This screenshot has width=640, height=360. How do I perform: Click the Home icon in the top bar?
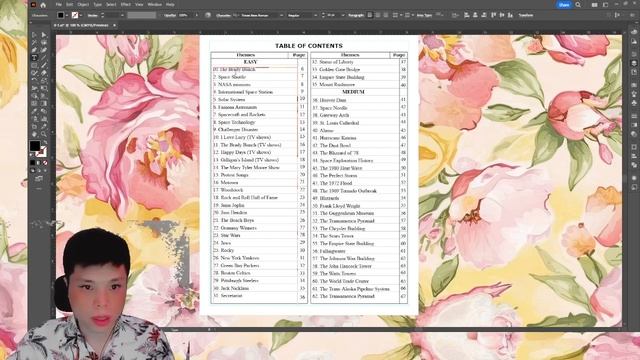(43, 5)
